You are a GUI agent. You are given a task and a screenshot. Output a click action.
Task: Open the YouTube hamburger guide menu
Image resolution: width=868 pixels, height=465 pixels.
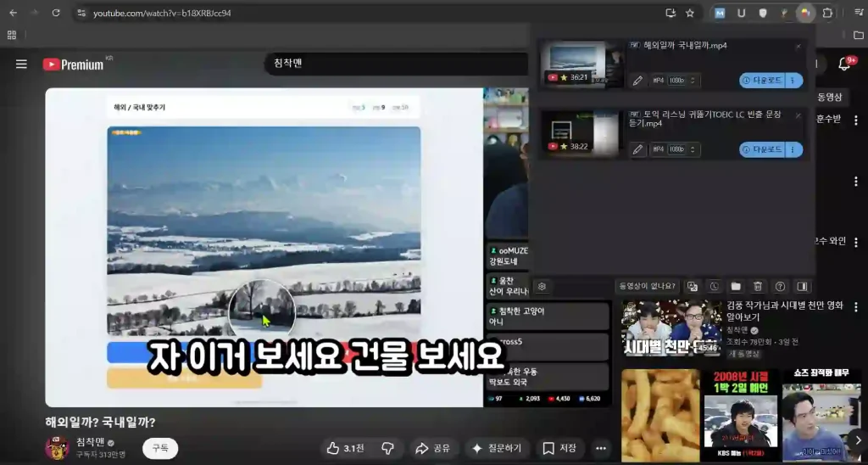click(x=21, y=64)
